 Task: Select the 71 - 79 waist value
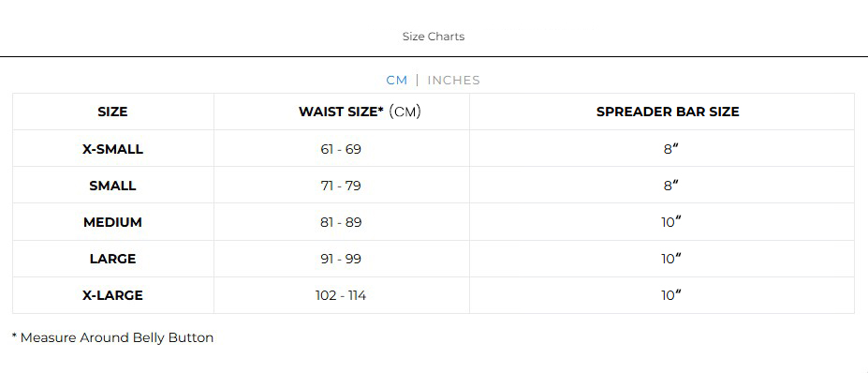click(x=341, y=186)
